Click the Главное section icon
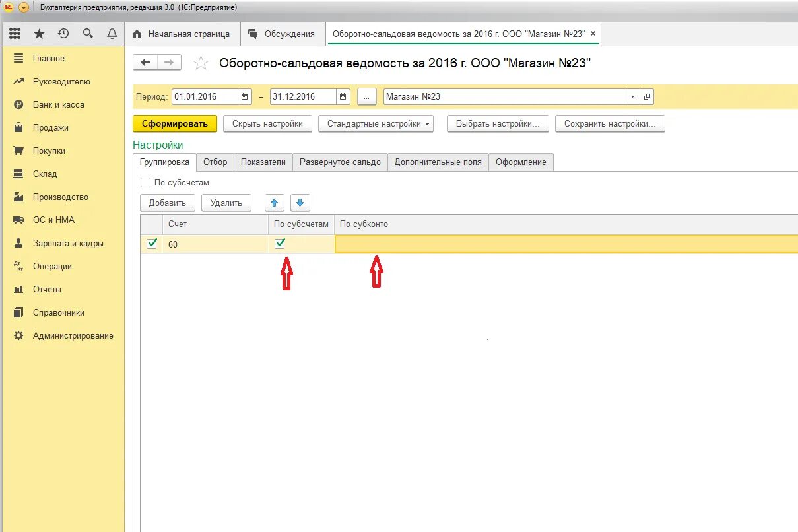This screenshot has height=532, width=798. click(18, 58)
